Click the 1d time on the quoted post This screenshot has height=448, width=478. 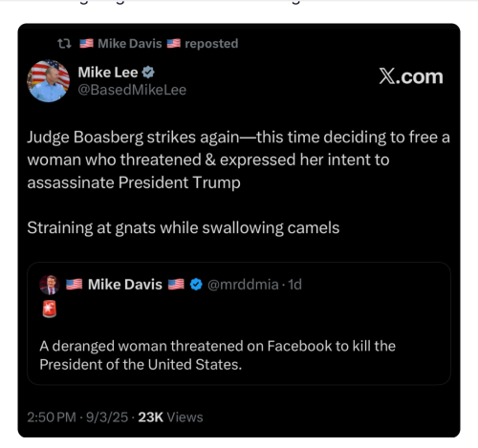pos(294,285)
